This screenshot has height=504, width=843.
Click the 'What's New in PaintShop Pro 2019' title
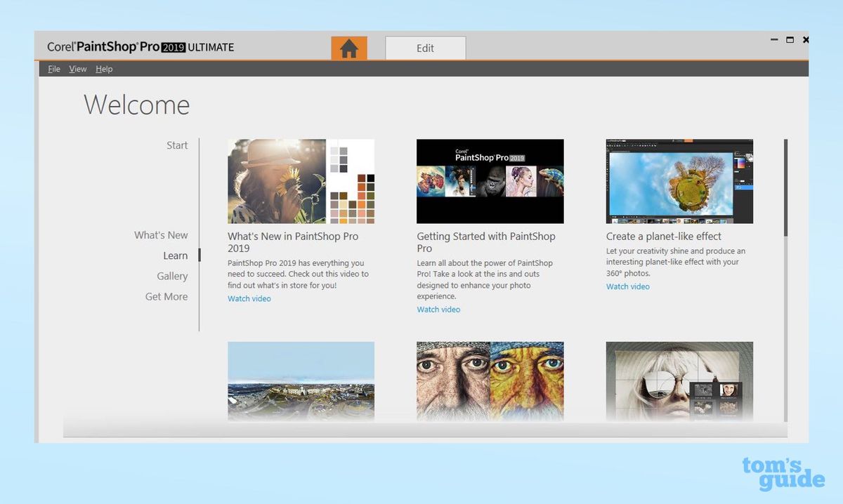(x=293, y=242)
